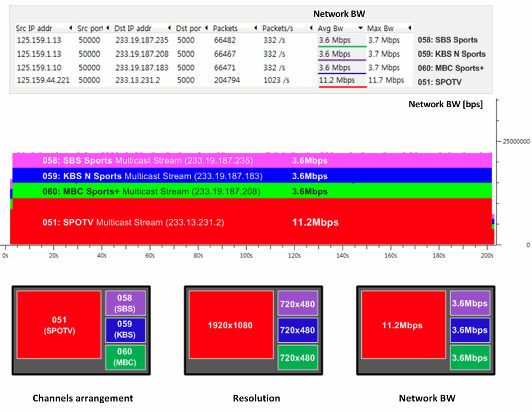Click the 1023 /s packet rate
This screenshot has height=412, width=532.
(276, 80)
